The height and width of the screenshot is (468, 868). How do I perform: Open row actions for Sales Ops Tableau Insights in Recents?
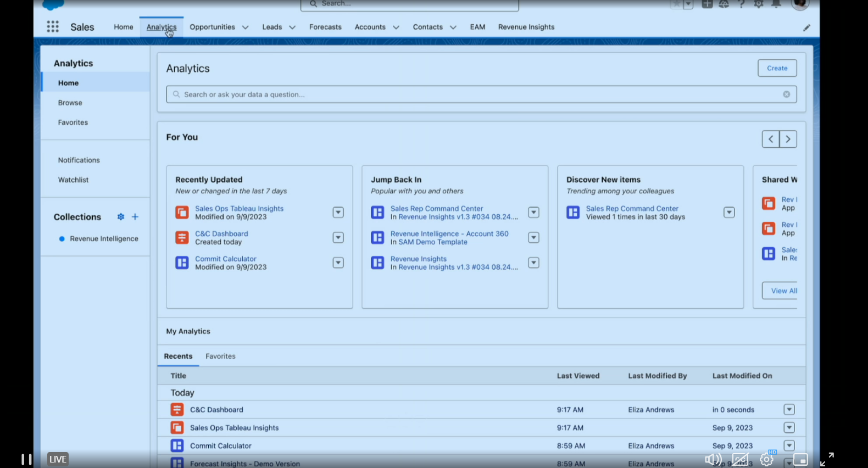[789, 428]
